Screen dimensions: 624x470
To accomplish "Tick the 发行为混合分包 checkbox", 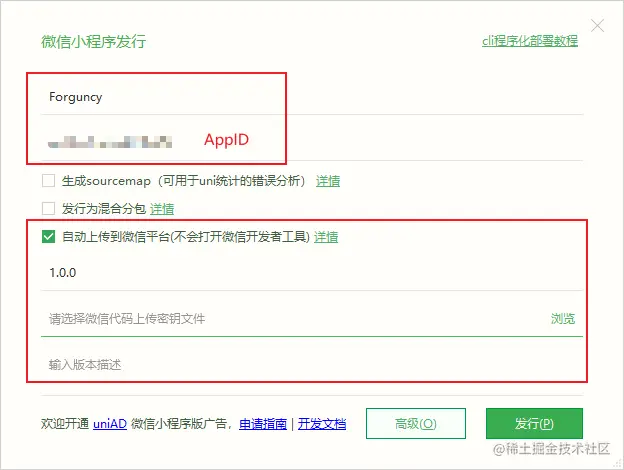I will [x=49, y=208].
